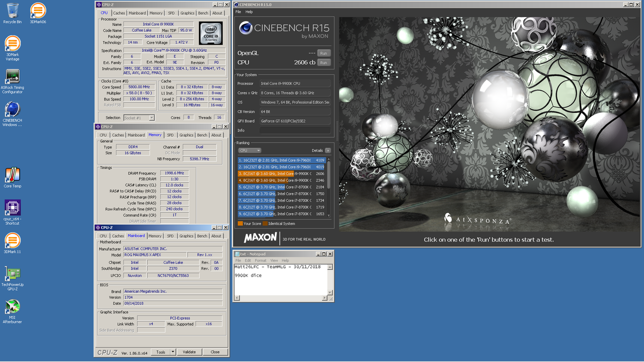Click the BIOS Version 1704 field
Screen dimensions: 644x362
point(173,297)
